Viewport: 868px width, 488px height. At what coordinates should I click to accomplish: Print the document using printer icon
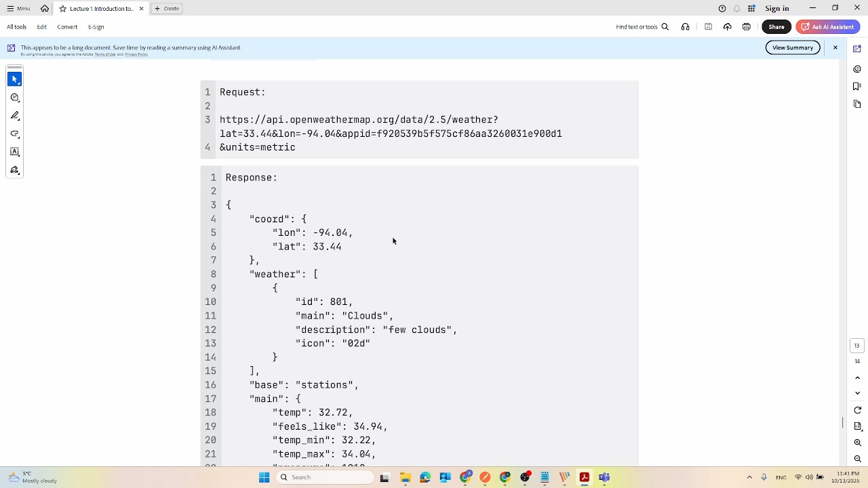coord(746,27)
